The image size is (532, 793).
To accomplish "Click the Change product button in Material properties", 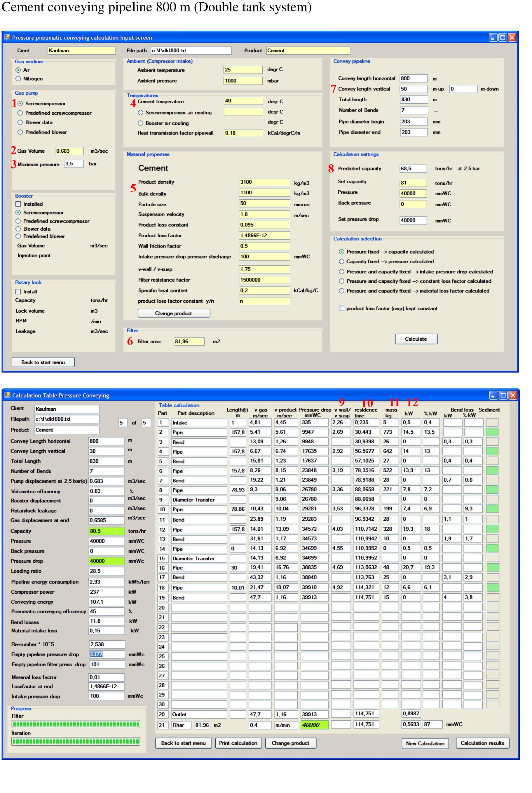I will [x=174, y=313].
